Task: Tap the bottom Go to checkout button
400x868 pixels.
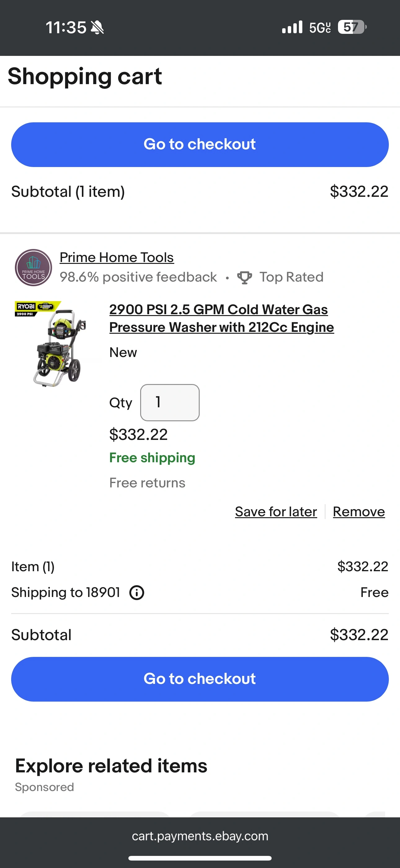Action: point(200,679)
